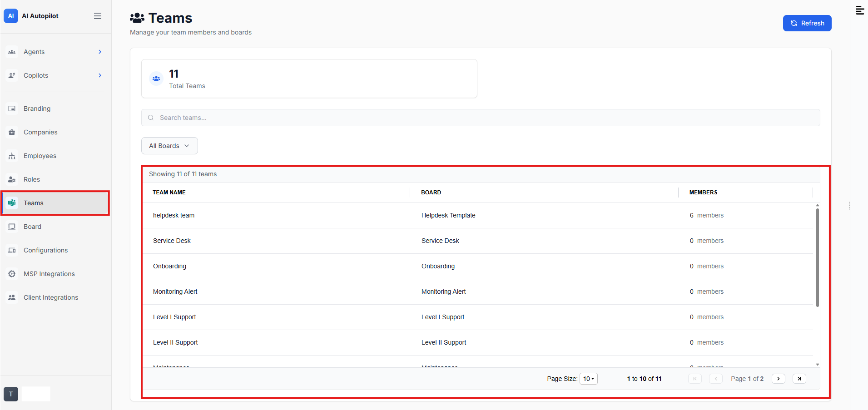Collapse sidebar with hamburger menu icon

pyautogui.click(x=98, y=16)
